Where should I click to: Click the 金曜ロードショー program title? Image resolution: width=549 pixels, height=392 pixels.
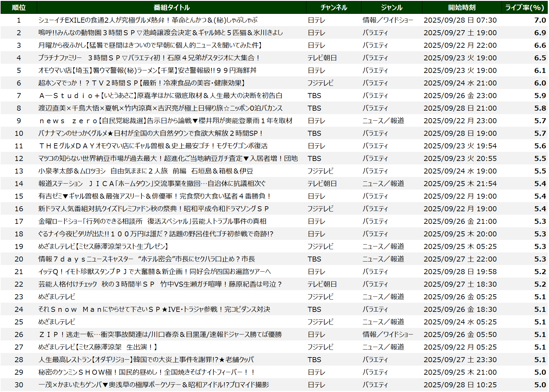(152, 221)
